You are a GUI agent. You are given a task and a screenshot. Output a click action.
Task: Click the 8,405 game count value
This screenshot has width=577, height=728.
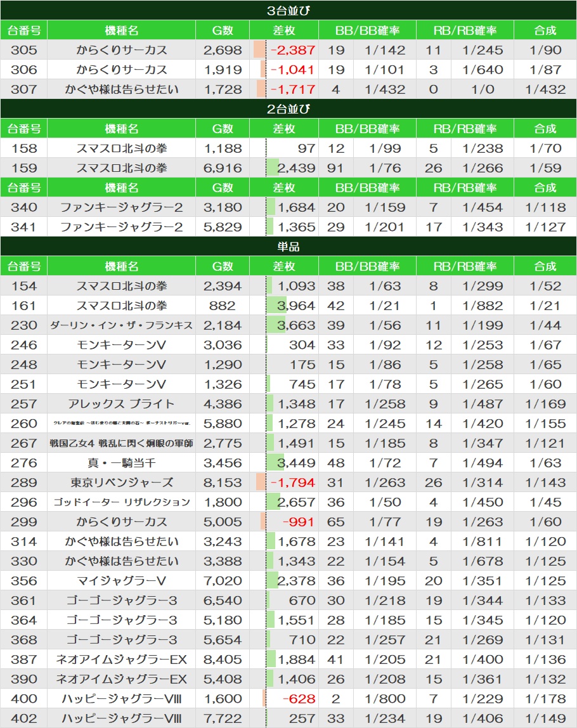click(223, 660)
